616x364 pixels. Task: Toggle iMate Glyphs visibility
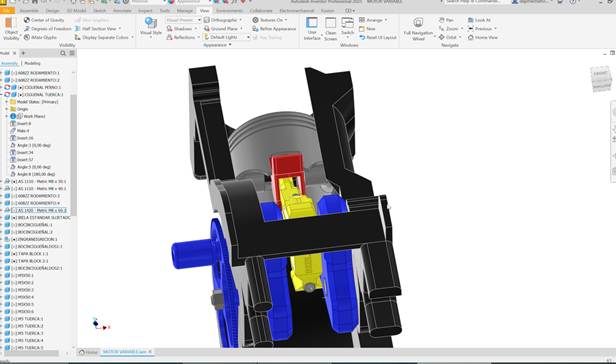40,37
